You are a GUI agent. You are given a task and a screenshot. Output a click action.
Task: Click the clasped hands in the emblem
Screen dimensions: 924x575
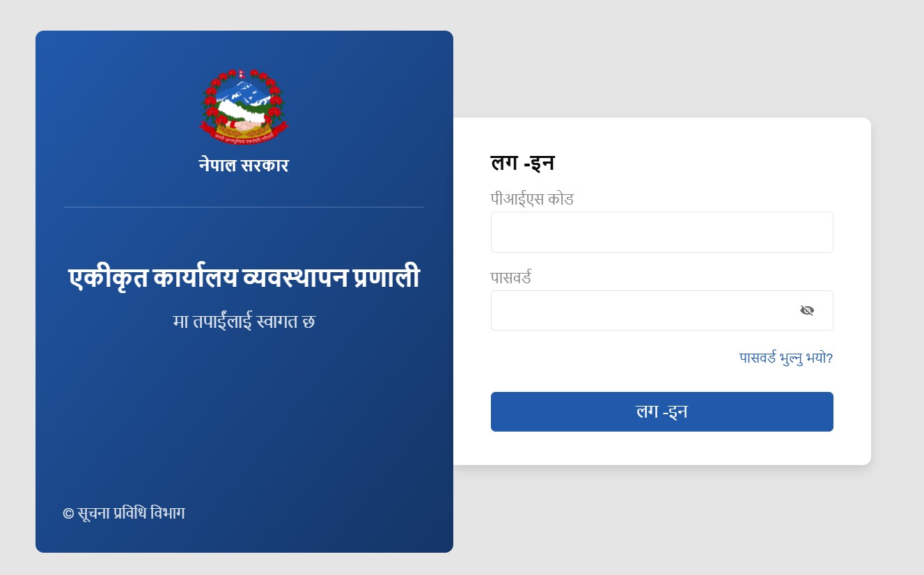(x=244, y=125)
